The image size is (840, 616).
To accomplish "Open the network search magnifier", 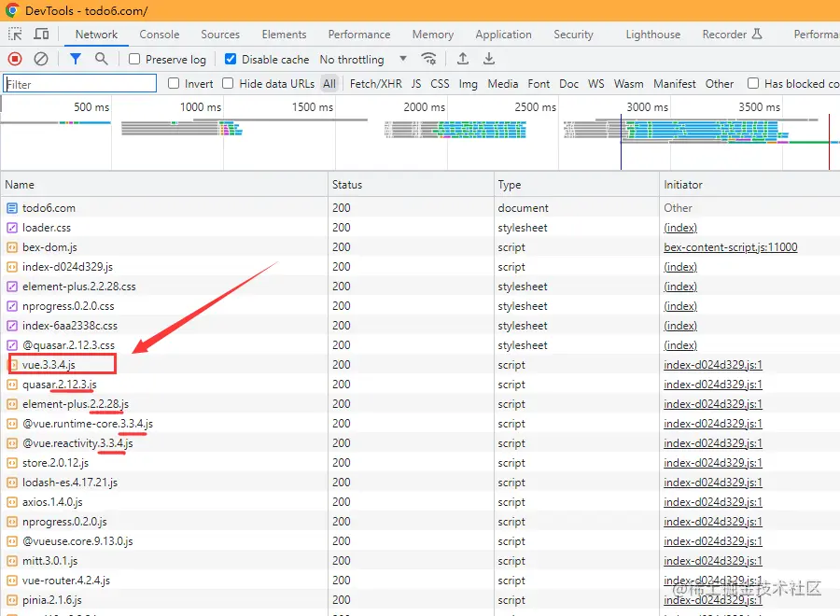I will (101, 59).
